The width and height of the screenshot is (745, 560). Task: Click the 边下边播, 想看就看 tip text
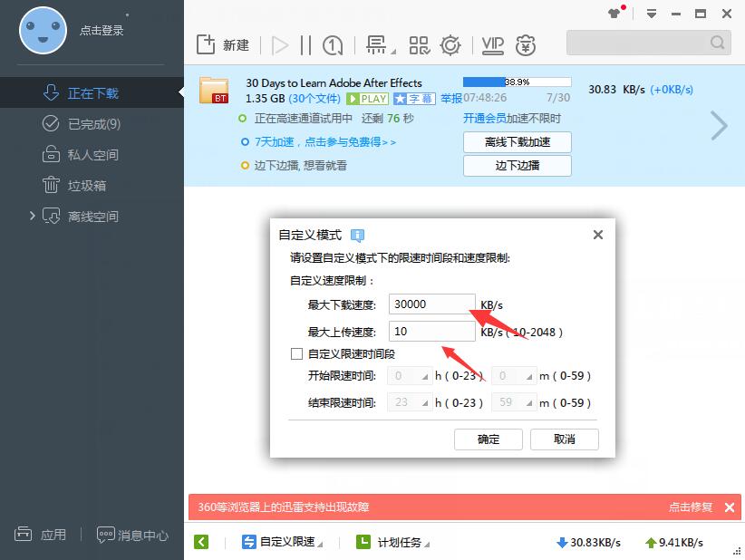point(300,166)
